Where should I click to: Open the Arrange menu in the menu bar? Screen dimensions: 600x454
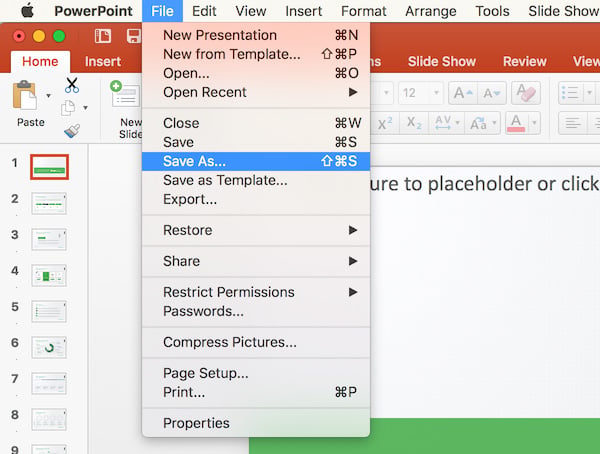pos(431,11)
